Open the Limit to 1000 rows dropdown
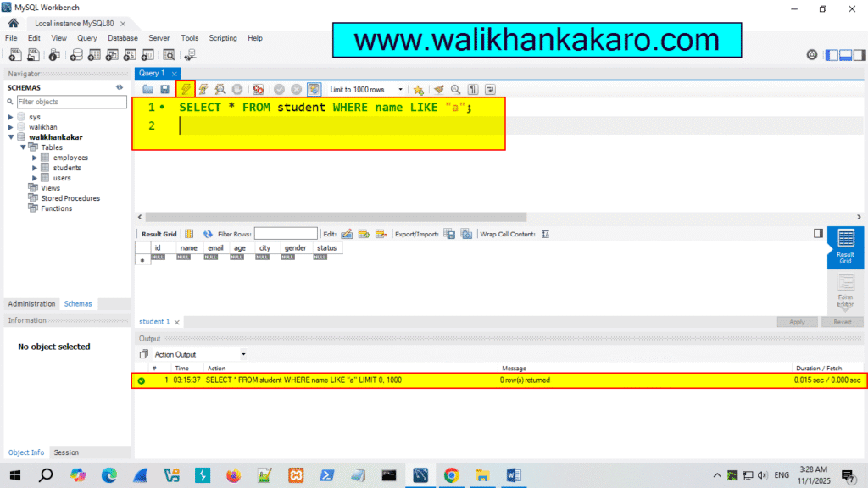 (x=399, y=89)
